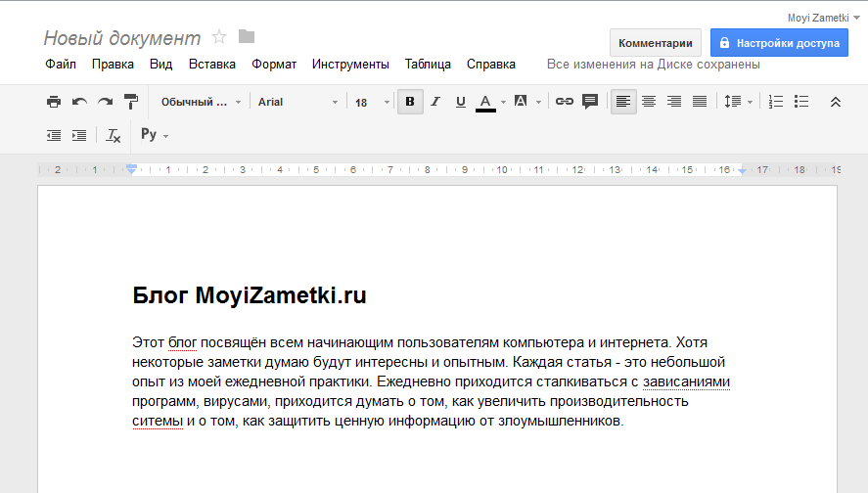Collapse the toolbar with chevron icon
The image size is (868, 493).
[x=836, y=102]
